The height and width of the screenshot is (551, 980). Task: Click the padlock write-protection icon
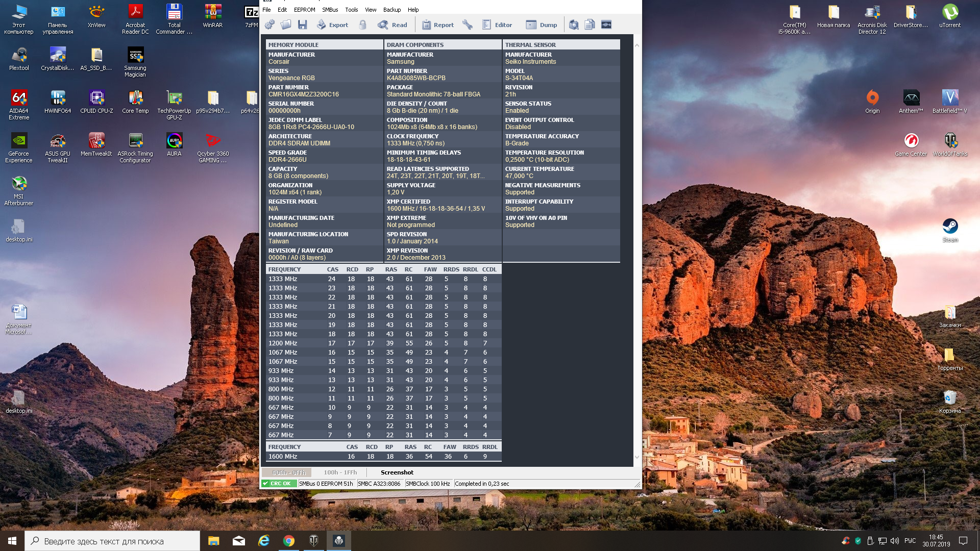click(x=362, y=24)
